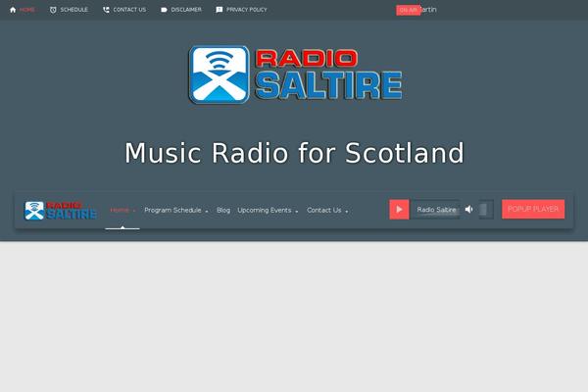588x392 pixels.
Task: Select Upcoming Events menu item
Action: (x=265, y=210)
